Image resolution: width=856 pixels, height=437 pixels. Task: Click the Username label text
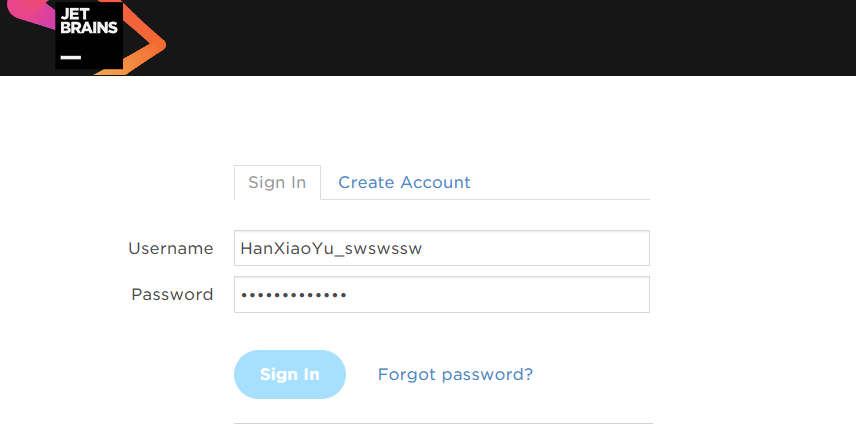[171, 248]
